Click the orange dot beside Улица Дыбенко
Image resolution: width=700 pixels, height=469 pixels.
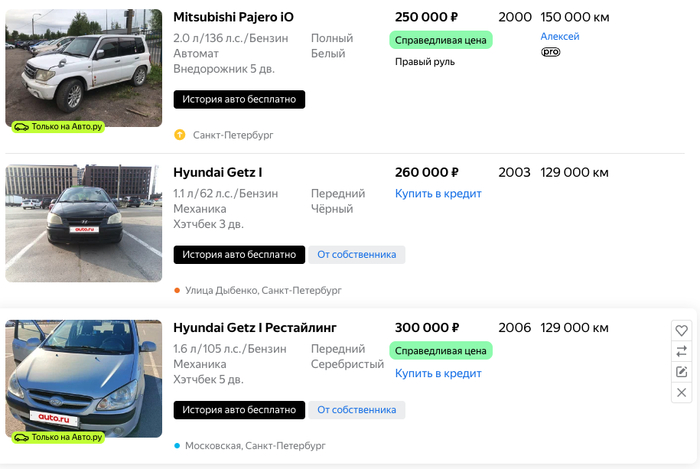click(x=177, y=290)
